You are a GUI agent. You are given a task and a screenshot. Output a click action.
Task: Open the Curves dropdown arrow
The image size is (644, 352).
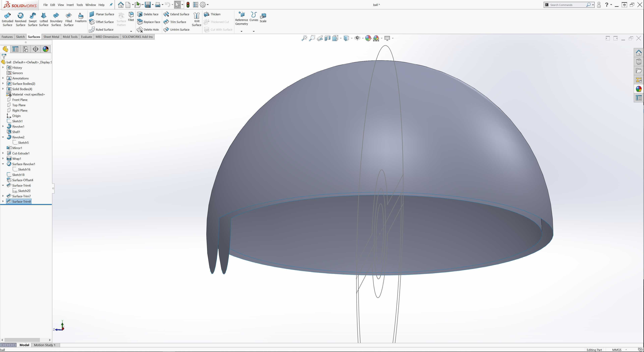pyautogui.click(x=254, y=31)
